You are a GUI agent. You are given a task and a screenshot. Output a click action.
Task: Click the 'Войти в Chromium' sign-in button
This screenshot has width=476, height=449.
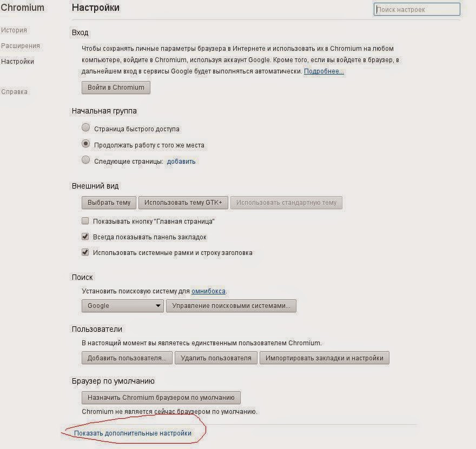(116, 88)
